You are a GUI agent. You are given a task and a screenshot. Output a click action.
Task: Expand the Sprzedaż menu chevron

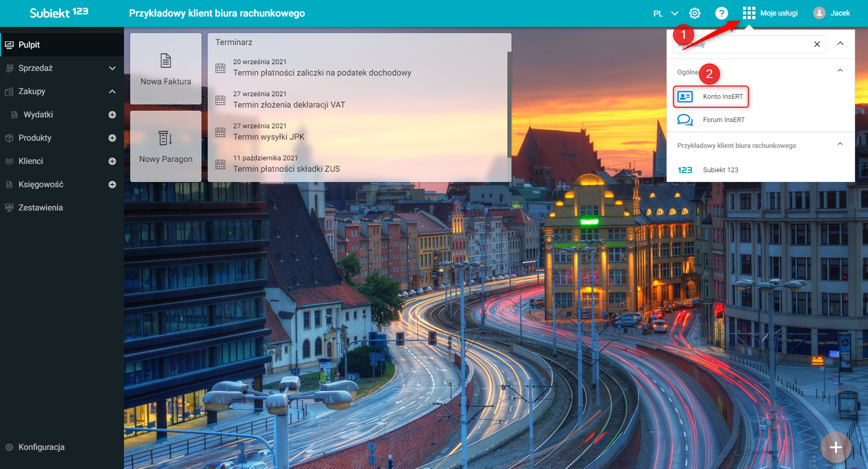click(112, 68)
